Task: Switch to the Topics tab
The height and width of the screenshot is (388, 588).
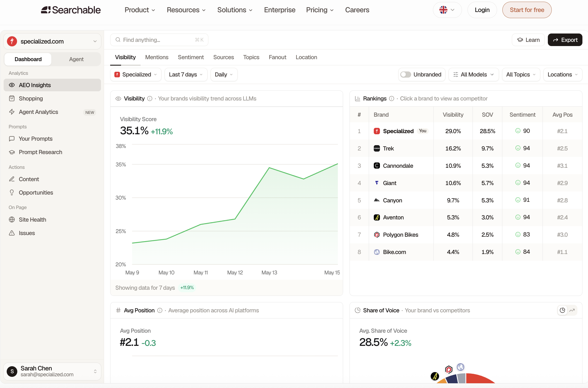Action: click(251, 57)
